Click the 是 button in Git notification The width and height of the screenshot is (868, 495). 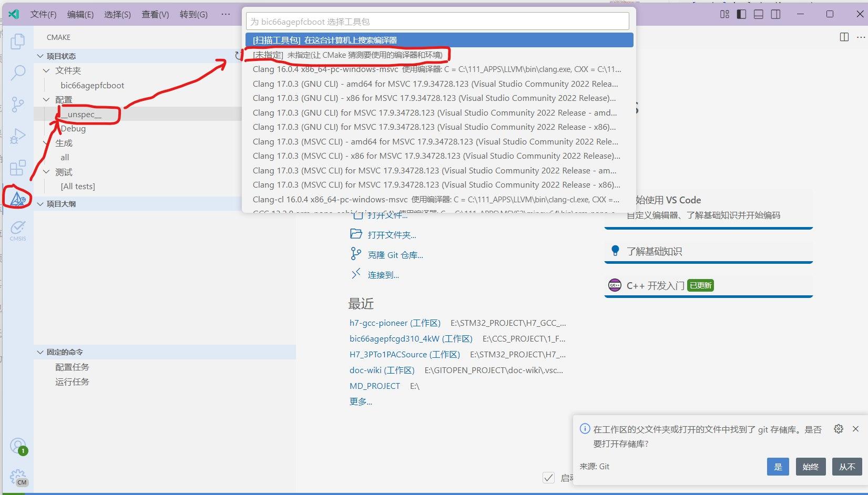[778, 467]
